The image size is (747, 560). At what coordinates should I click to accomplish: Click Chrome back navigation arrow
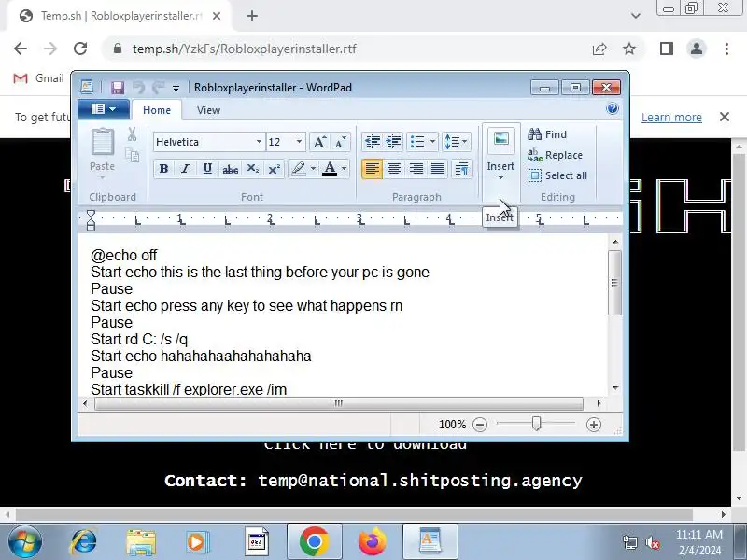(21, 49)
